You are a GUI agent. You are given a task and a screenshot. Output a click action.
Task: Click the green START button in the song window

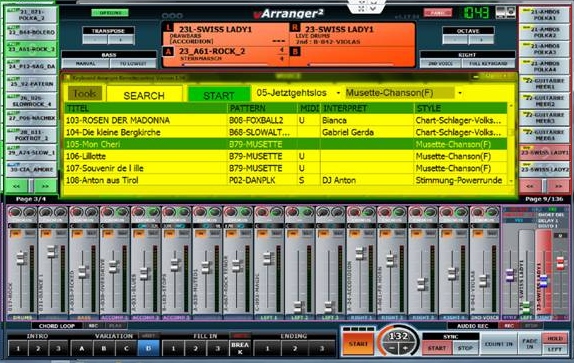(x=219, y=95)
